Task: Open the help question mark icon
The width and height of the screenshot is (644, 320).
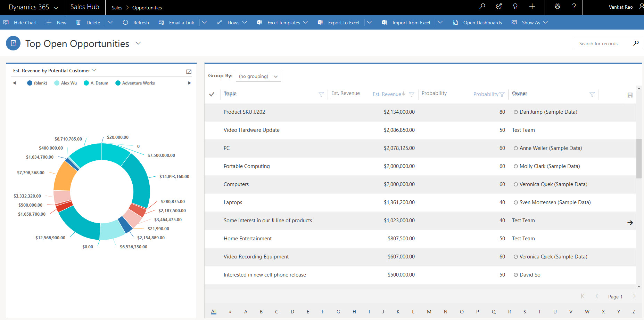Action: (x=574, y=7)
